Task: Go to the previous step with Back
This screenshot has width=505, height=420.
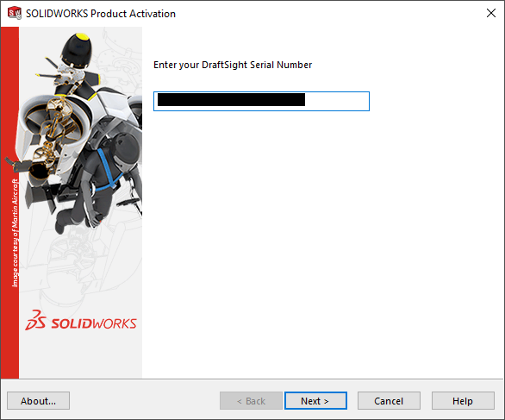Action: (251, 401)
